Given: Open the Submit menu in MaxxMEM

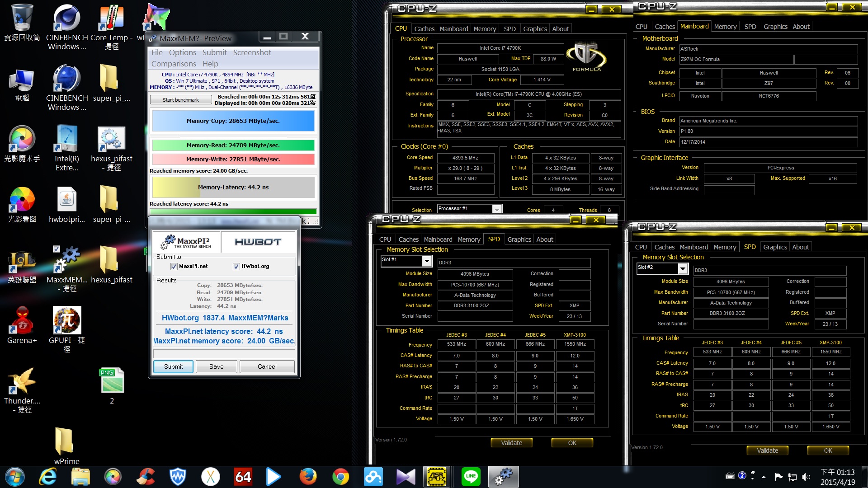Looking at the screenshot, I should click(x=214, y=52).
